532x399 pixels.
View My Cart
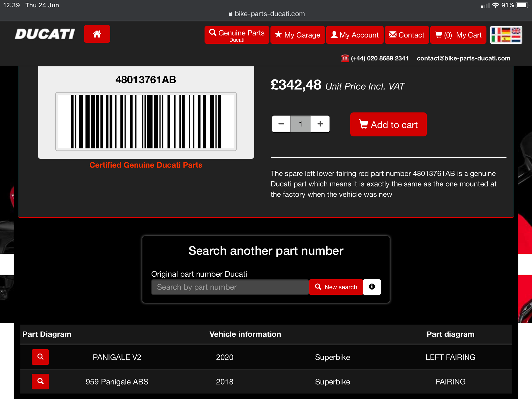[x=458, y=35]
